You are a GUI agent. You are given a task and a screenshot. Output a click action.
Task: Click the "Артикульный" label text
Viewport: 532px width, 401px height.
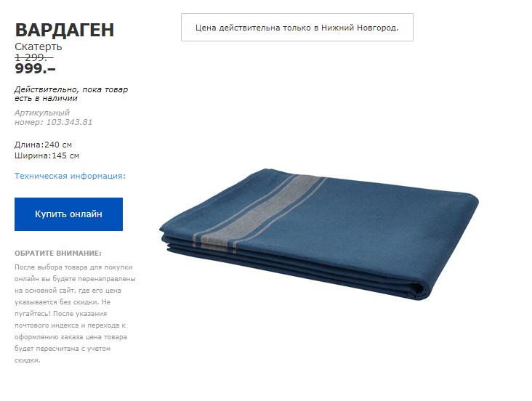(x=42, y=113)
